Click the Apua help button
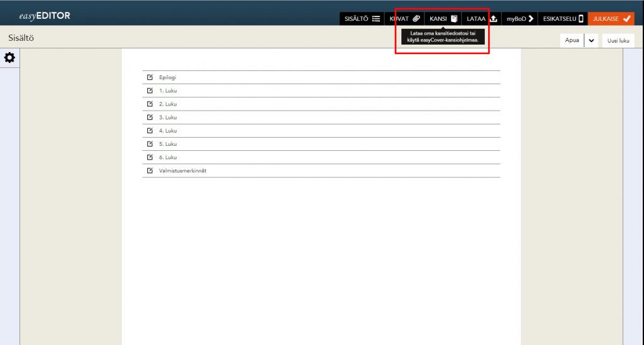 pos(572,40)
